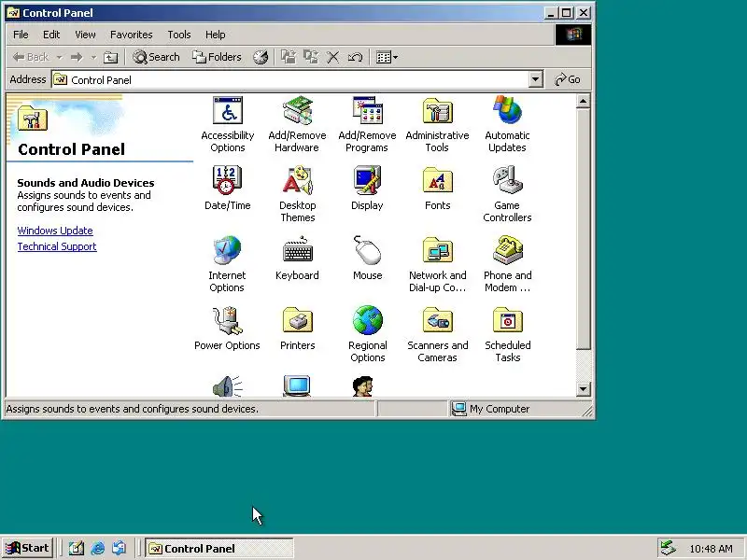Open the Fonts folder
This screenshot has height=560, width=747.
437,189
